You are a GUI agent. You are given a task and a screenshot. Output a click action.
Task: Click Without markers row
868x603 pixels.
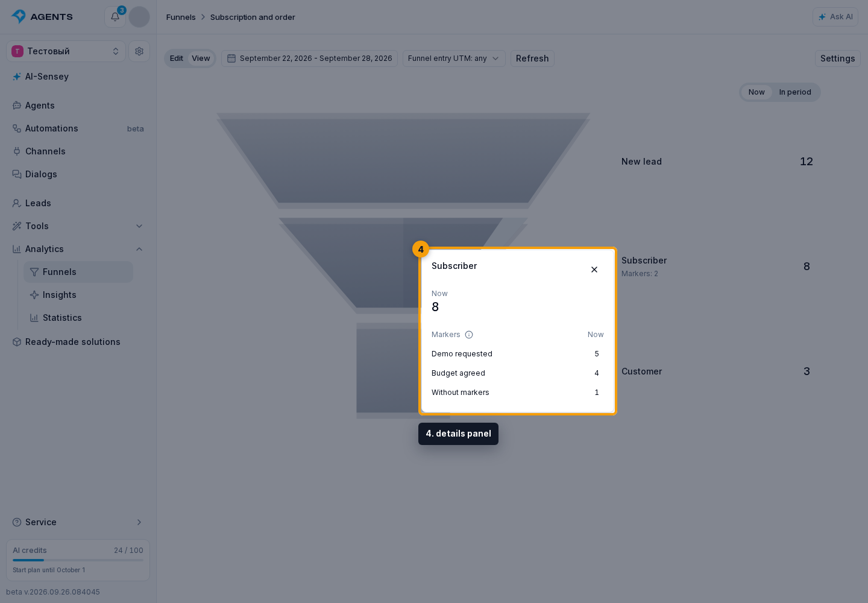pos(517,393)
